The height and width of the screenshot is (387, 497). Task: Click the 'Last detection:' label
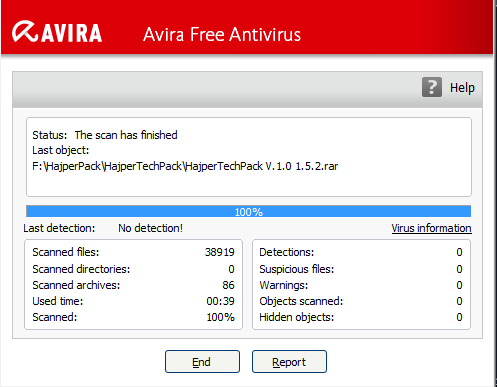click(59, 228)
